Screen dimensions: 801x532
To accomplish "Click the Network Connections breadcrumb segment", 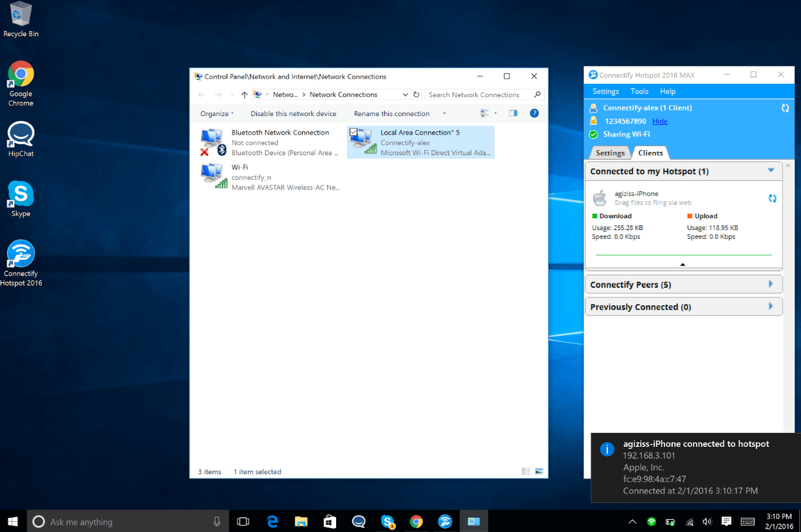I will tap(343, 95).
